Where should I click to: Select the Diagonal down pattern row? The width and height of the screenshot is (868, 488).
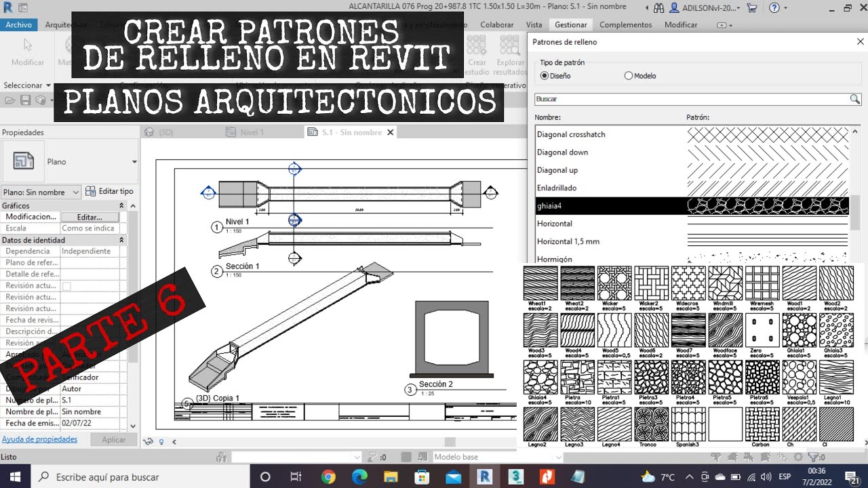692,152
